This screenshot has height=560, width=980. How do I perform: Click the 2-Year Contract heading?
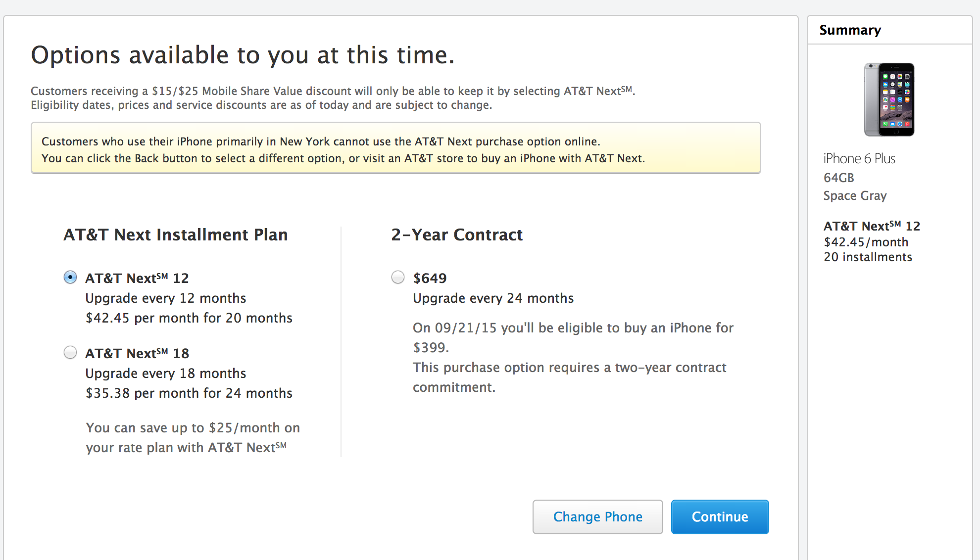pyautogui.click(x=457, y=234)
